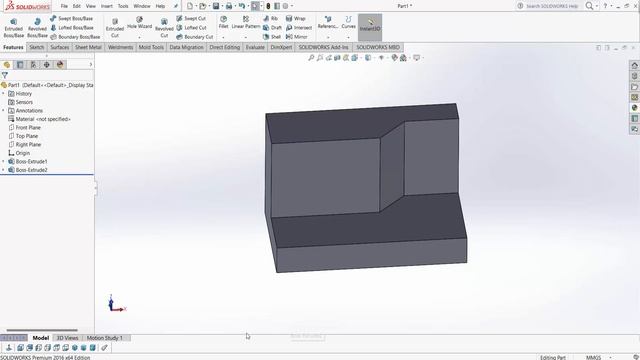Click the Rebuild traffic light icon
The width and height of the screenshot is (640, 360).
click(x=268, y=6)
